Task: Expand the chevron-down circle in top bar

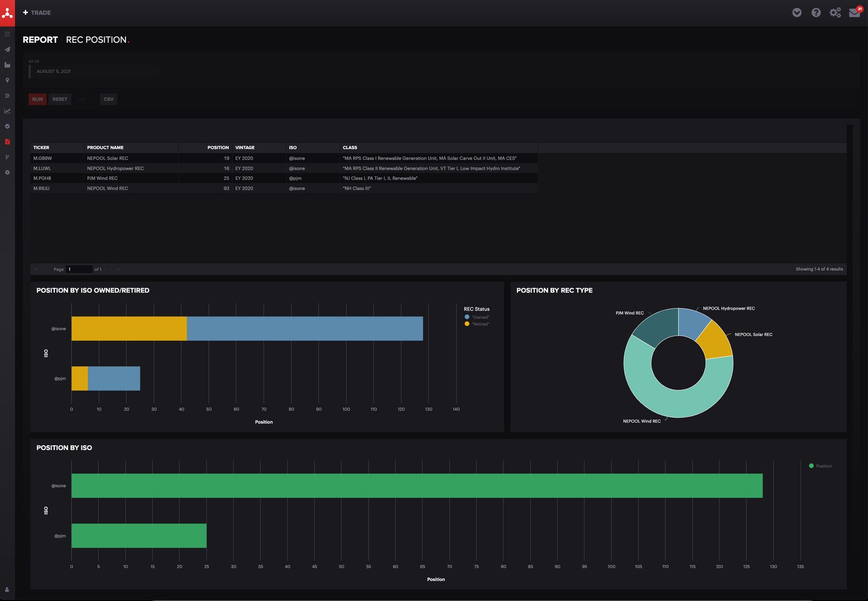Action: click(x=797, y=12)
